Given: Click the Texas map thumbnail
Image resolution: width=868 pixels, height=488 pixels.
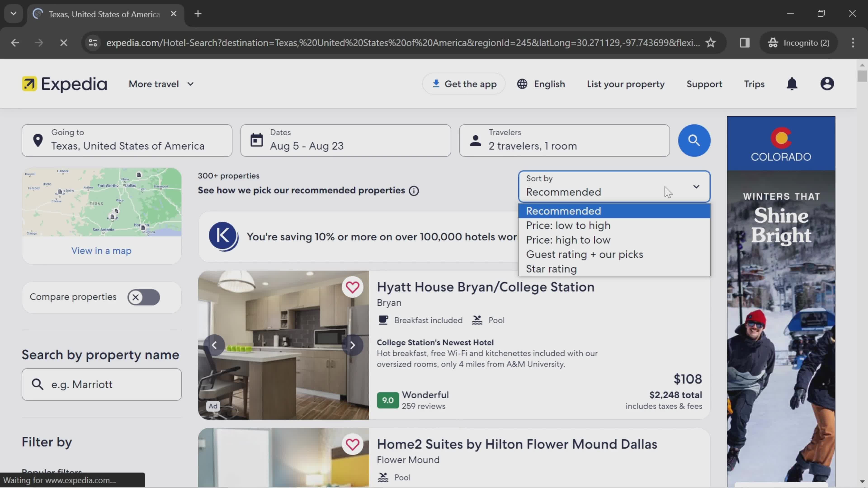Looking at the screenshot, I should tap(102, 202).
